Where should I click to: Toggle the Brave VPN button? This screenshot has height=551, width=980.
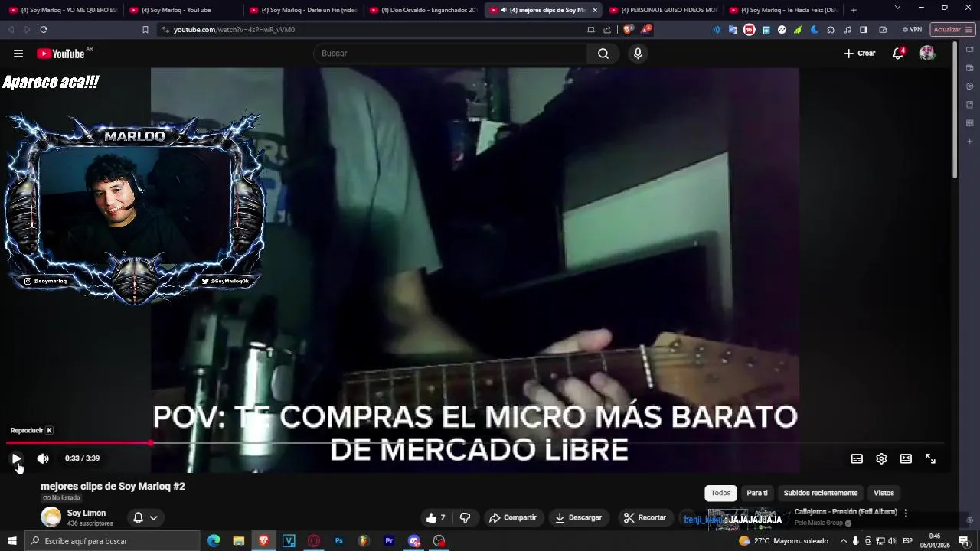tap(912, 30)
